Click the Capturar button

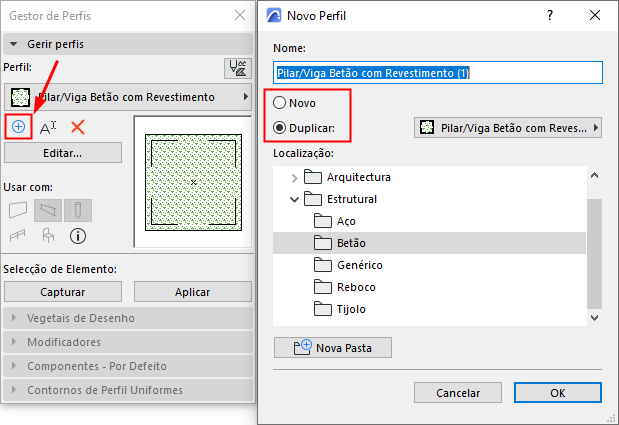tap(63, 292)
